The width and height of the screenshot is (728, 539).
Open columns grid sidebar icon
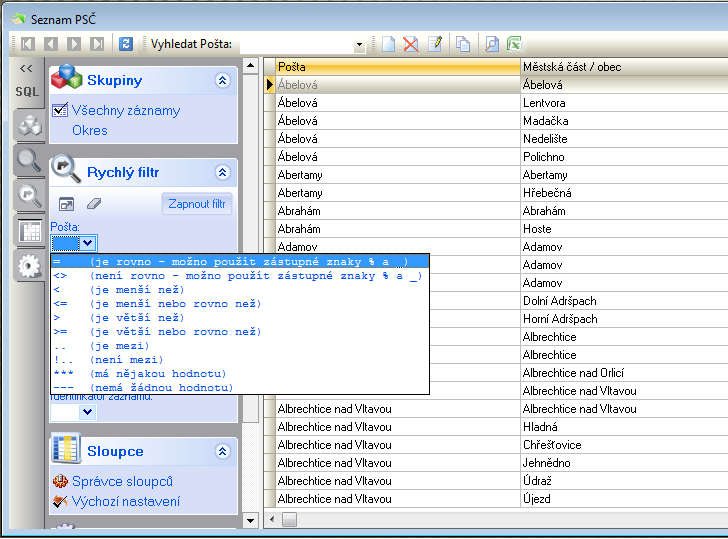coord(30,231)
